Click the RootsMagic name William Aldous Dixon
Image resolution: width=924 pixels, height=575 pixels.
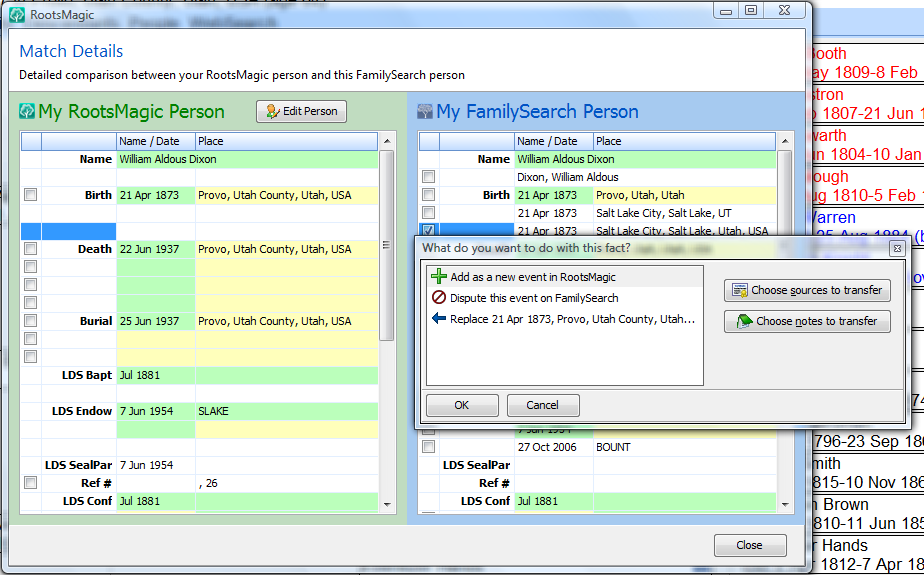[168, 159]
